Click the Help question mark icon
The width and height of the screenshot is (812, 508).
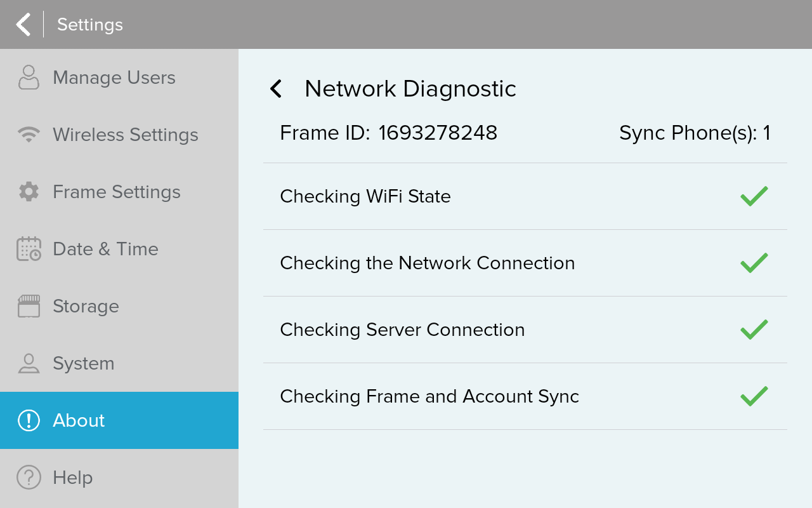[29, 478]
